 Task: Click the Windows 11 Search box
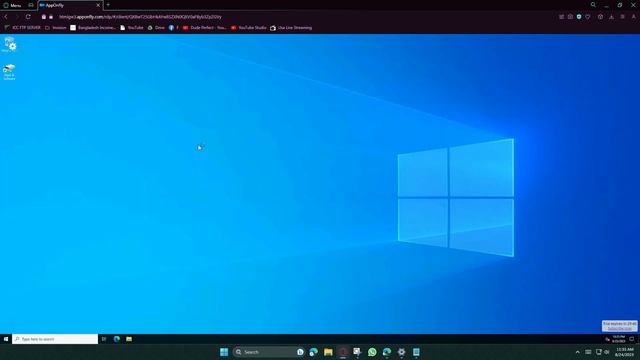coord(269,352)
